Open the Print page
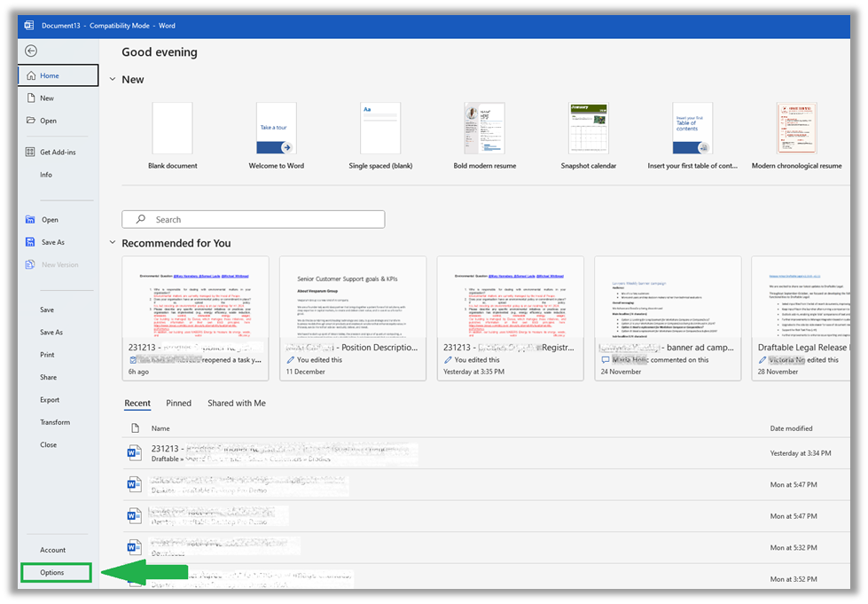The width and height of the screenshot is (868, 604). (47, 354)
